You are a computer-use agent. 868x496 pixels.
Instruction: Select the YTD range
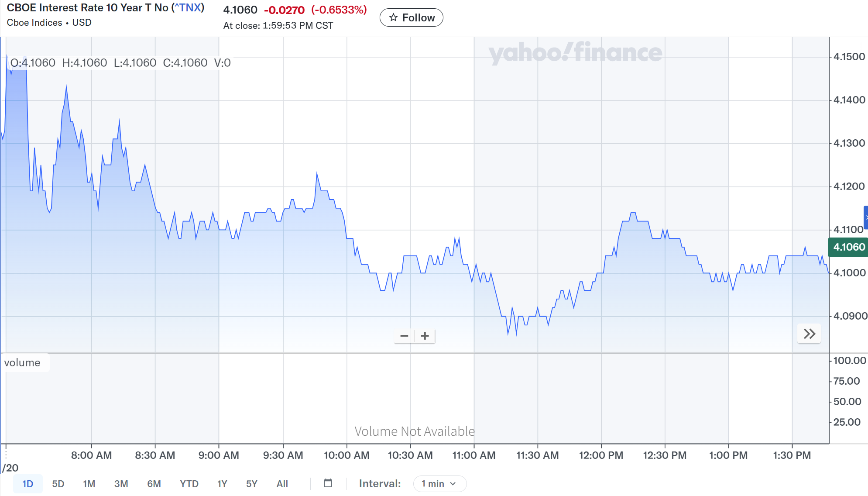tap(189, 484)
